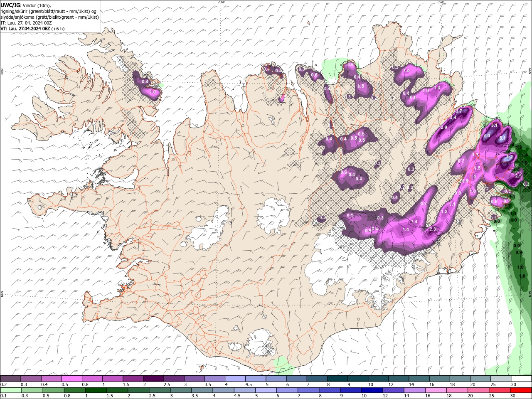This screenshot has width=532, height=399.
Task: Click the 'slydda/snjókoma' legend description line
Action: coord(49,17)
